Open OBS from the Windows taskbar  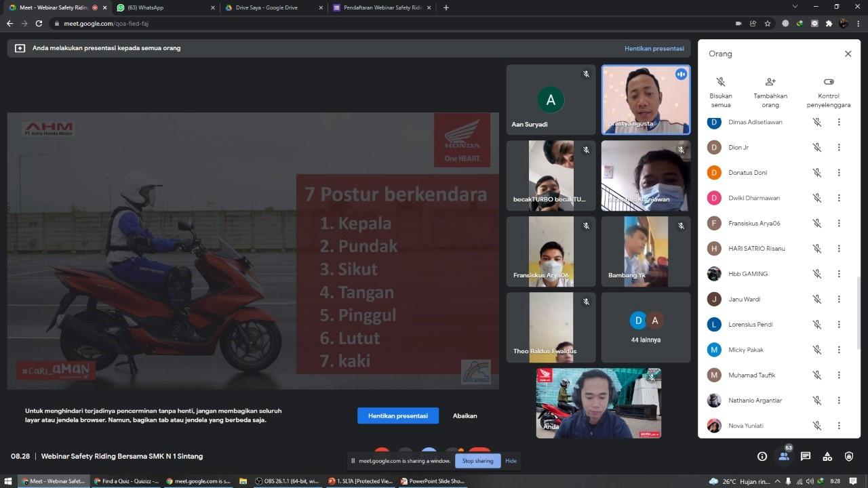287,481
